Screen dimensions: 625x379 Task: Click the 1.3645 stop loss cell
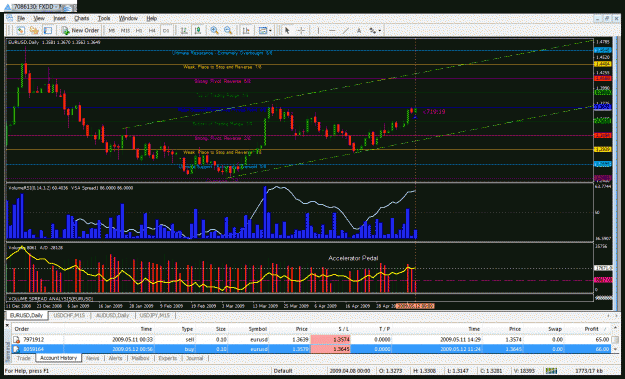click(x=331, y=349)
